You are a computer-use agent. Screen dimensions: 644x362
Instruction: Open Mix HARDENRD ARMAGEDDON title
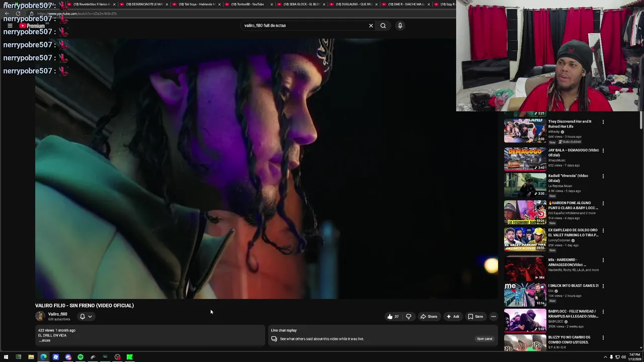568,262
